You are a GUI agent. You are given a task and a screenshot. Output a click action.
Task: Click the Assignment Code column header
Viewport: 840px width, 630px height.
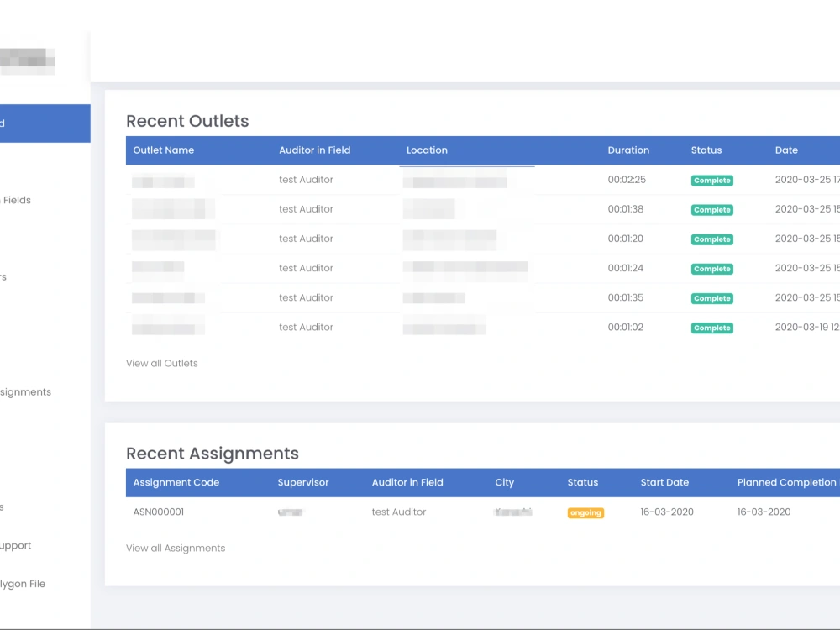coord(176,482)
